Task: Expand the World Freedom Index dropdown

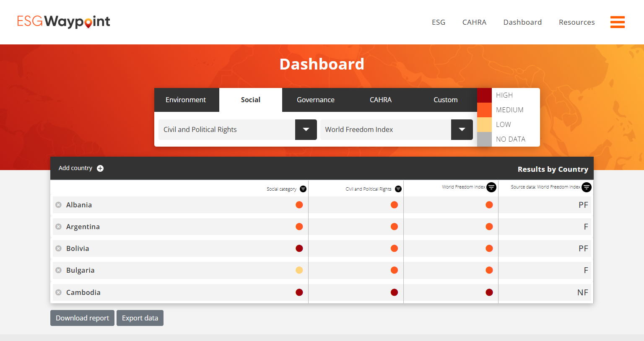Action: 462,129
